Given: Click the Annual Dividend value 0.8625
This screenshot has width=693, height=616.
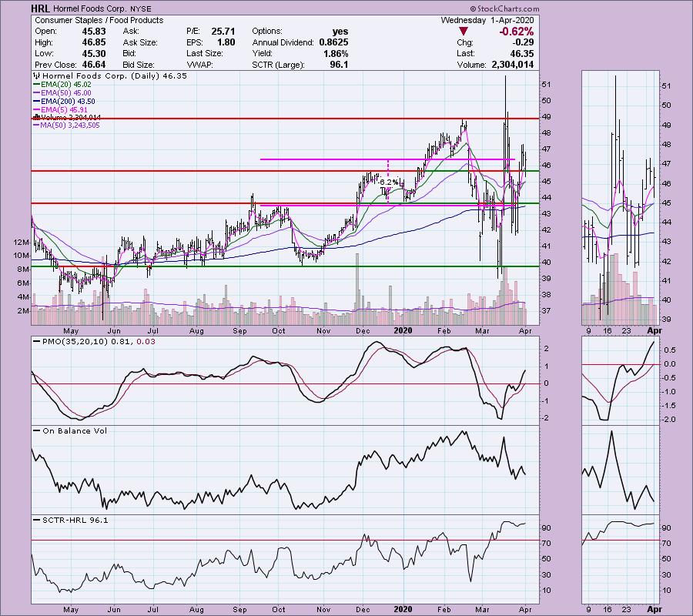Looking at the screenshot, I should pyautogui.click(x=333, y=42).
